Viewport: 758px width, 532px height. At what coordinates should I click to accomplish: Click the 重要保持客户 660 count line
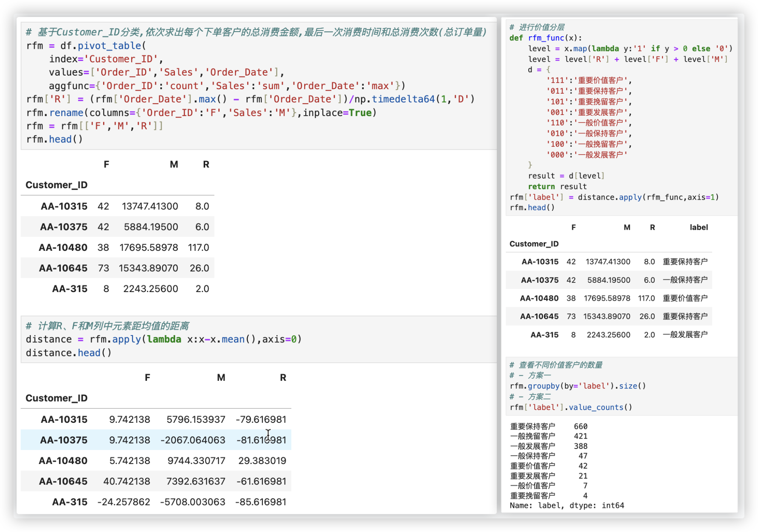[548, 426]
